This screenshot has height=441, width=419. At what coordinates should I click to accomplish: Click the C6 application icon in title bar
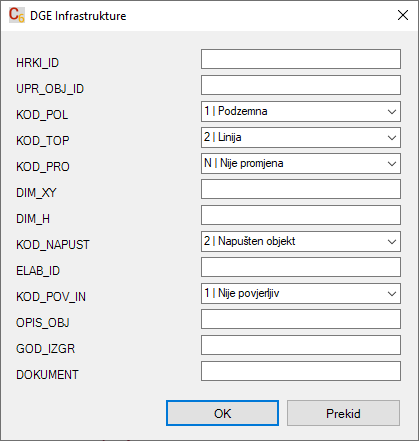tap(16, 15)
